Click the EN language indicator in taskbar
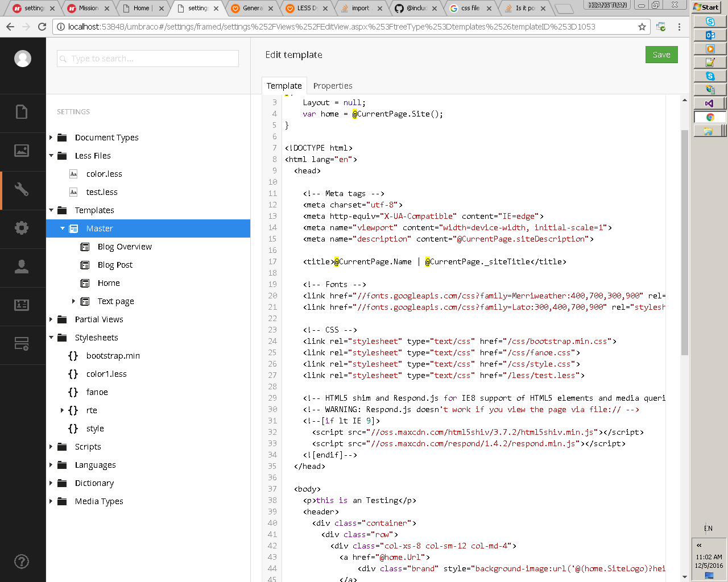 (x=708, y=528)
